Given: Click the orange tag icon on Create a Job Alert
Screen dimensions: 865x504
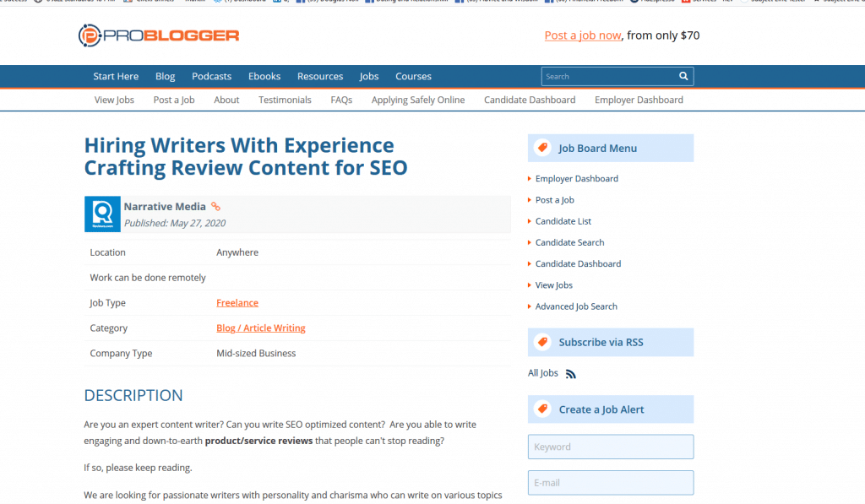Looking at the screenshot, I should 541,409.
